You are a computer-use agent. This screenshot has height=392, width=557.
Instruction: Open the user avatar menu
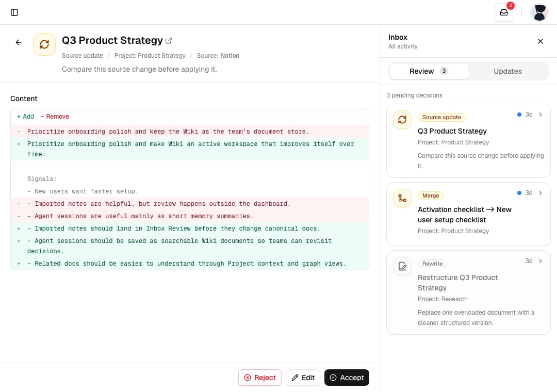pyautogui.click(x=539, y=12)
